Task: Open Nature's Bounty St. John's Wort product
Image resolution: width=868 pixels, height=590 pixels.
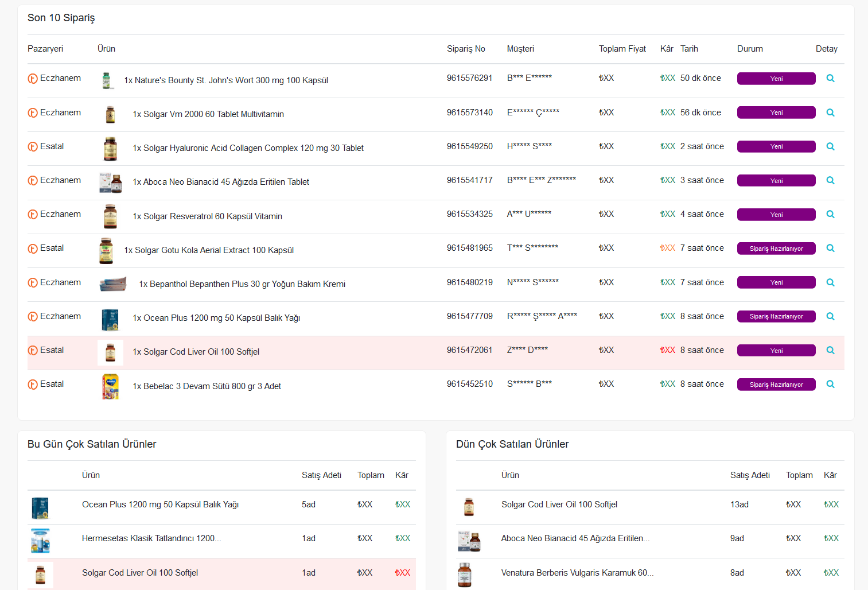Action: (x=226, y=80)
